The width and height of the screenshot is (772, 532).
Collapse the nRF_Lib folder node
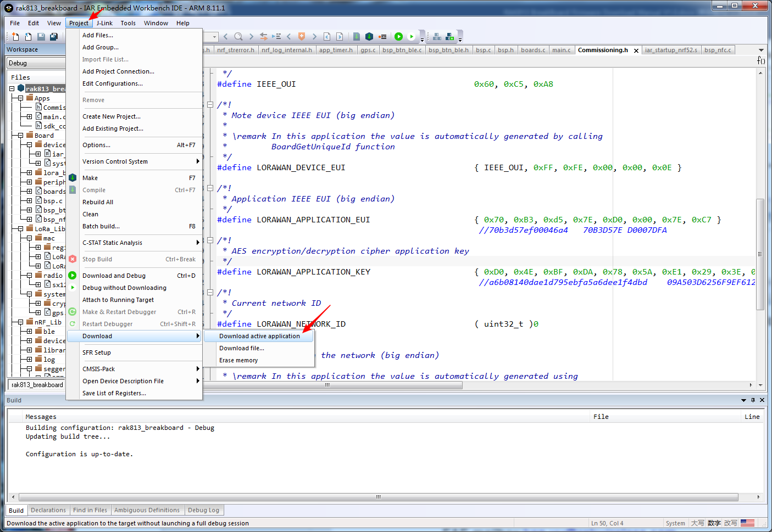pos(20,322)
